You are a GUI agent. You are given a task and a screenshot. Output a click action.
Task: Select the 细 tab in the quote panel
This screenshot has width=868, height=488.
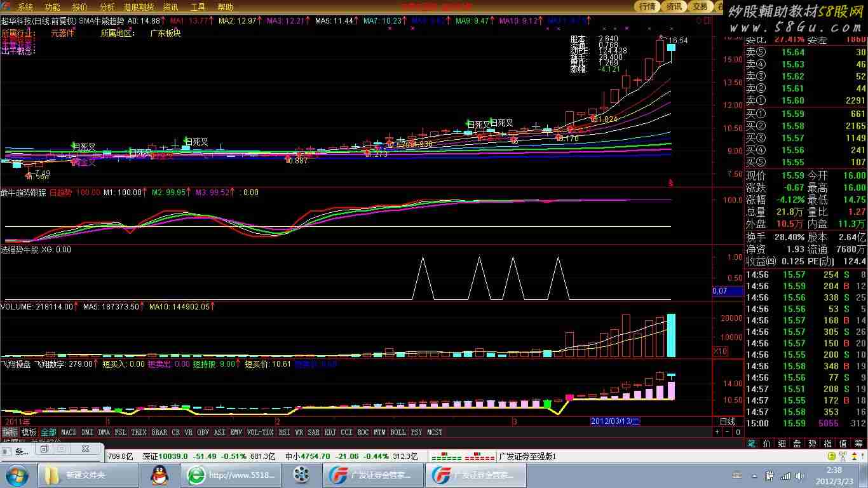(782, 444)
